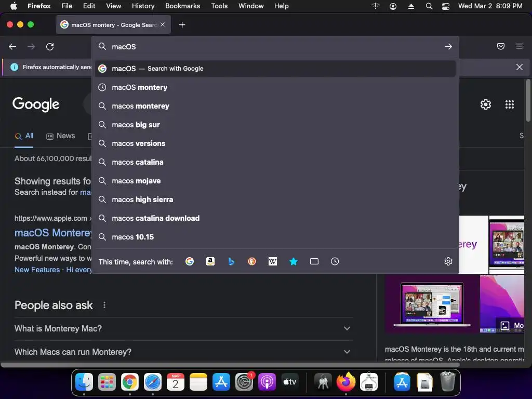This screenshot has height=399, width=532.
Task: Open the MacBook Monterey image thumbnail
Action: click(432, 304)
